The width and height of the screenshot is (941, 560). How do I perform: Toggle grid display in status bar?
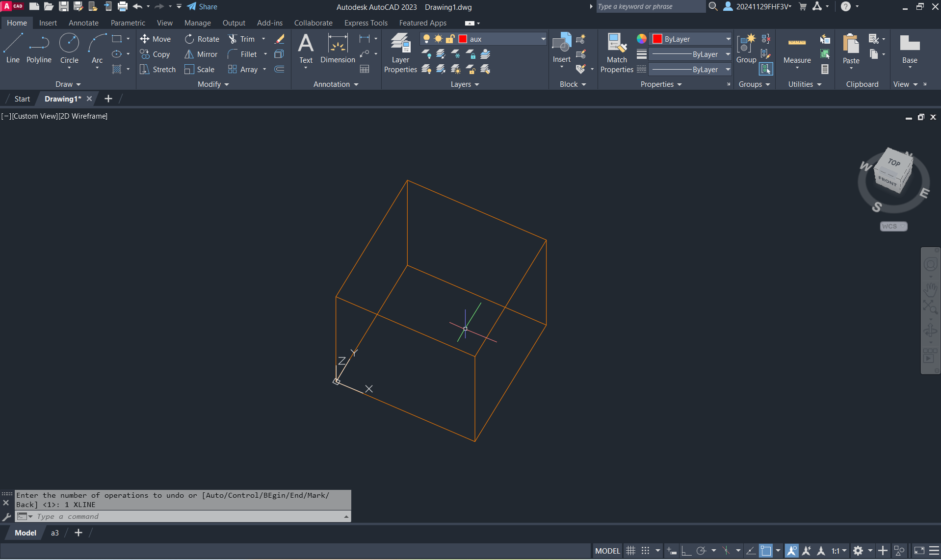click(631, 551)
